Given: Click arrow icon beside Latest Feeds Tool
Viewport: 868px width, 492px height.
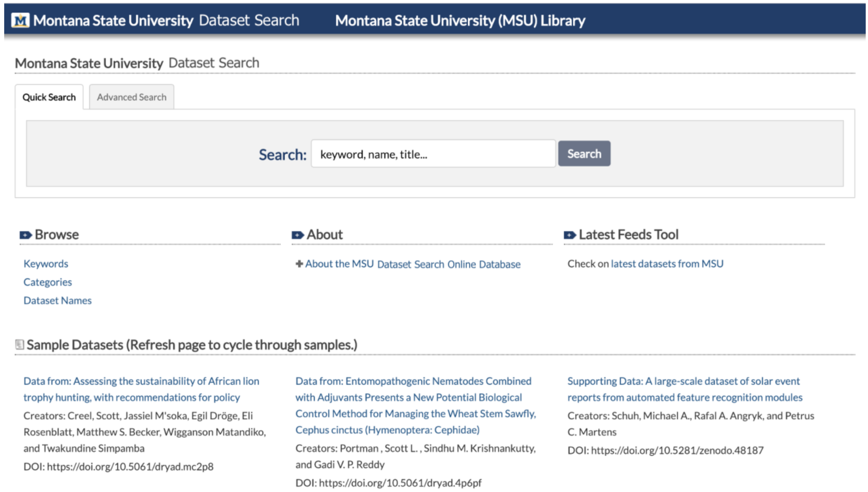Looking at the screenshot, I should (570, 235).
